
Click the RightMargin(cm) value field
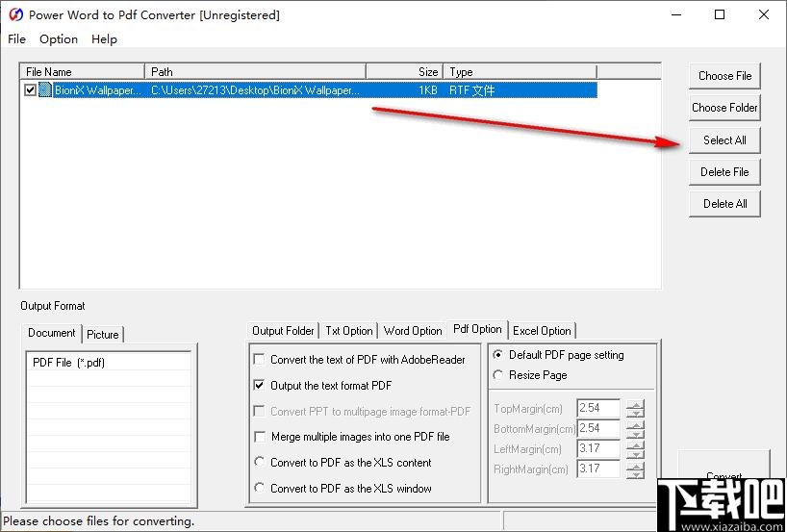pos(598,469)
